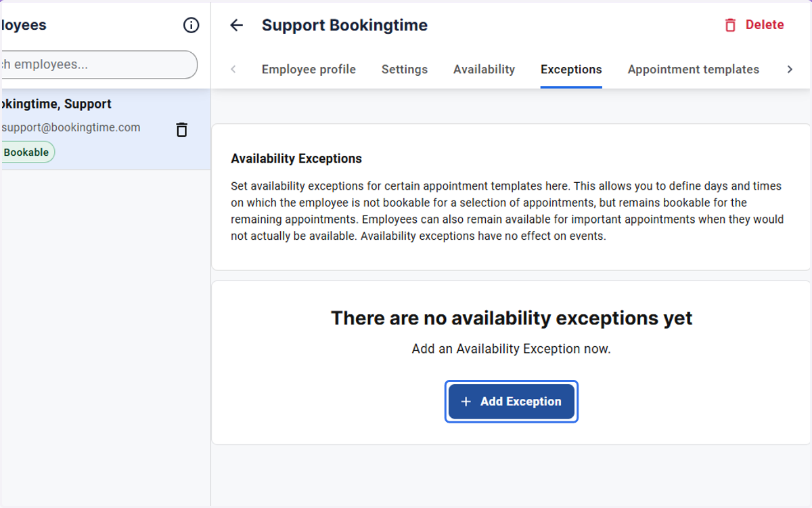Click the info icon beside Employees heading
812x508 pixels.
[191, 25]
